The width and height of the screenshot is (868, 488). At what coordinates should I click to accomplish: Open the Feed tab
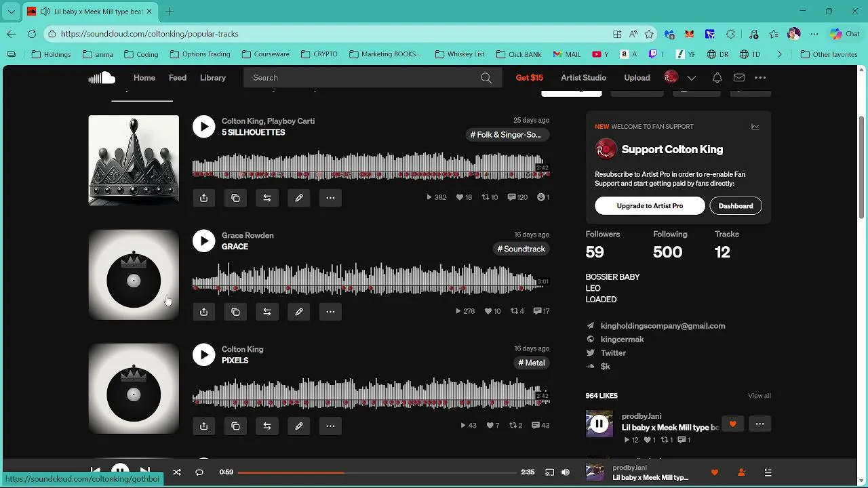(x=178, y=78)
